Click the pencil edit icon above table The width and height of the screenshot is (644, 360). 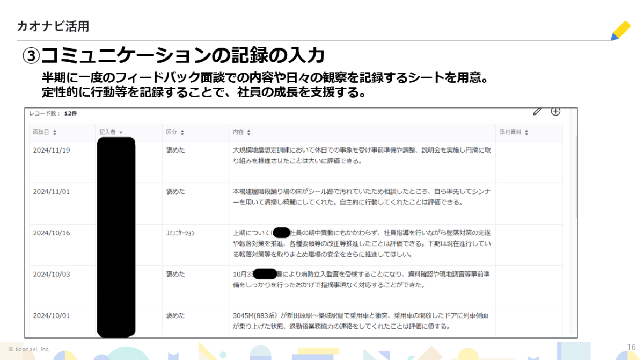(x=537, y=111)
